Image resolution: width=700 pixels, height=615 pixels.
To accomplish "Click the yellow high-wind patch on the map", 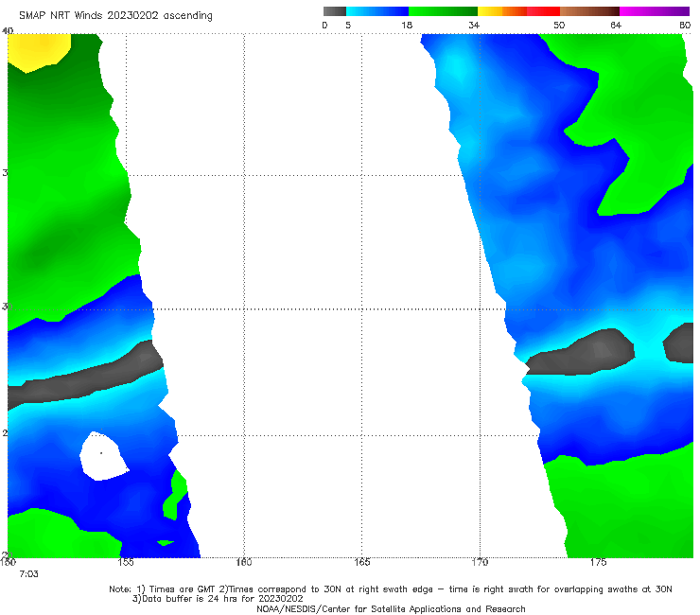I will 39,51.
